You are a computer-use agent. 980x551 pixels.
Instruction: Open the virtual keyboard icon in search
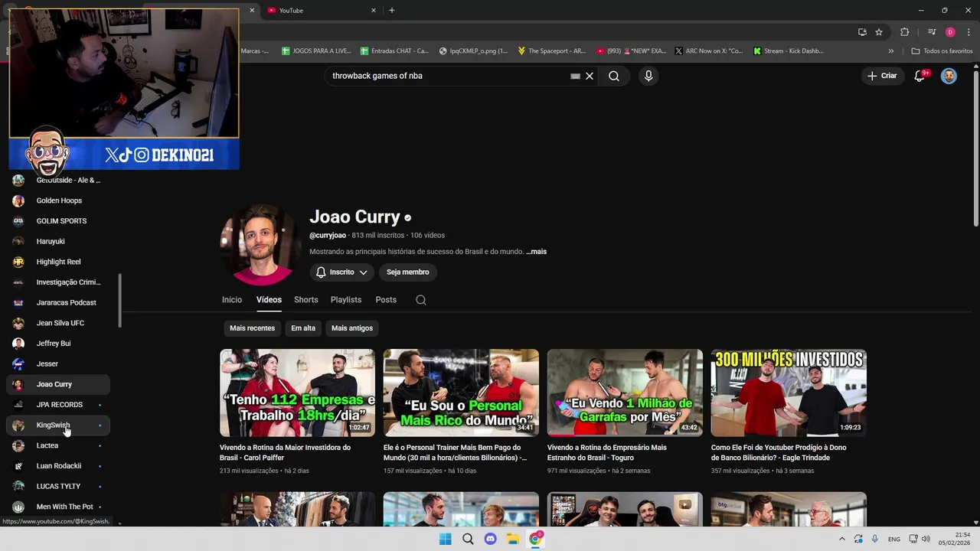(x=575, y=77)
